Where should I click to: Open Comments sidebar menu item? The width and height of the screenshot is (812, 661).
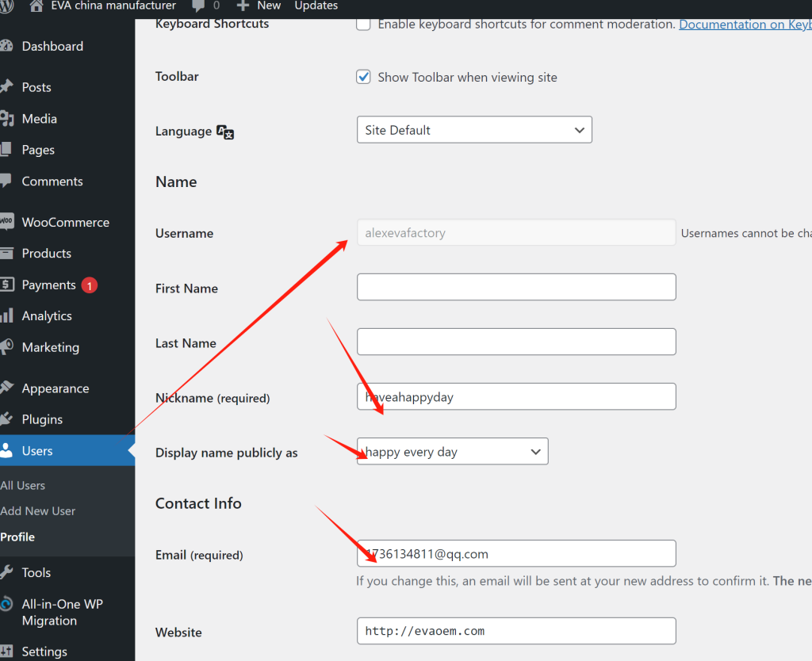point(52,181)
